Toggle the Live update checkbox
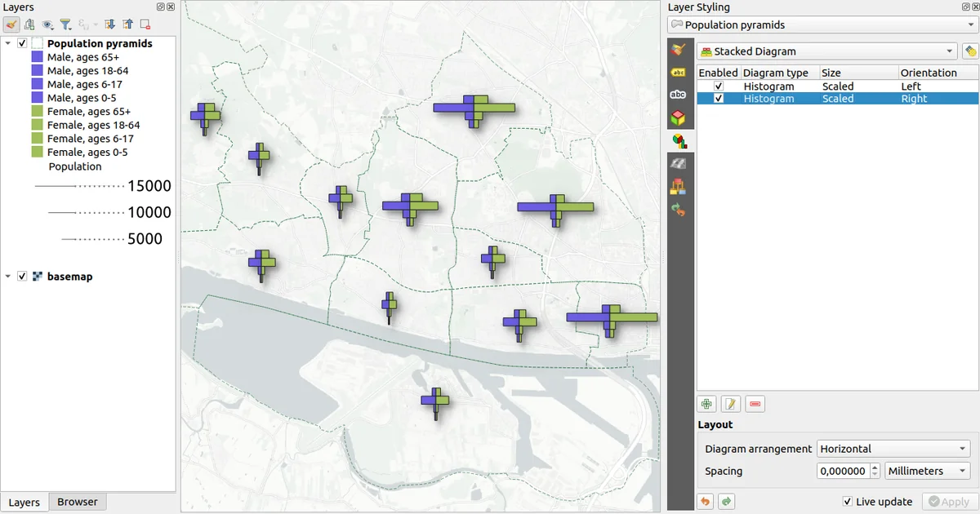Image resolution: width=980 pixels, height=514 pixels. (847, 502)
